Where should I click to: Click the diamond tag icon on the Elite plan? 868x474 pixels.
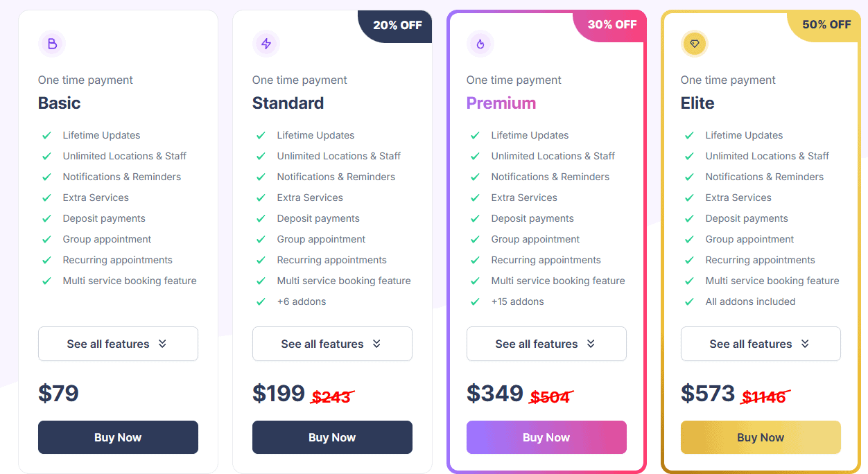[695, 43]
